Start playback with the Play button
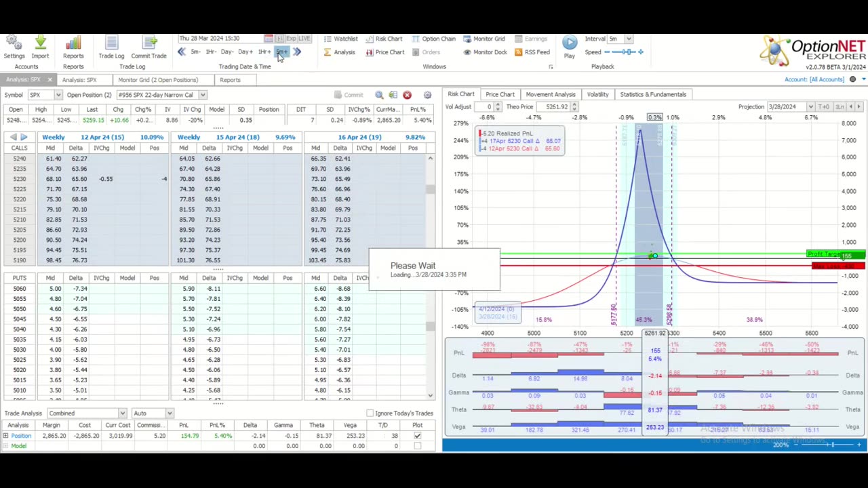 pos(570,47)
